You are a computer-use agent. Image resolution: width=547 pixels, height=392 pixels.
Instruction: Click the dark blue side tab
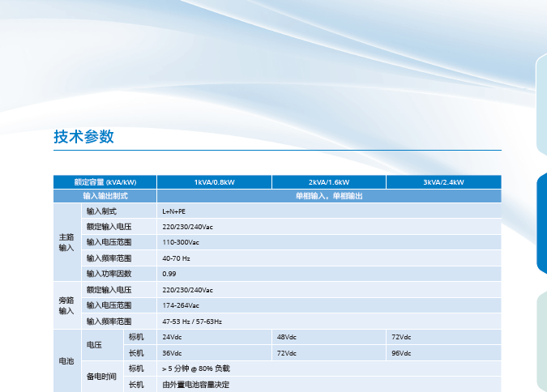pyautogui.click(x=541, y=224)
